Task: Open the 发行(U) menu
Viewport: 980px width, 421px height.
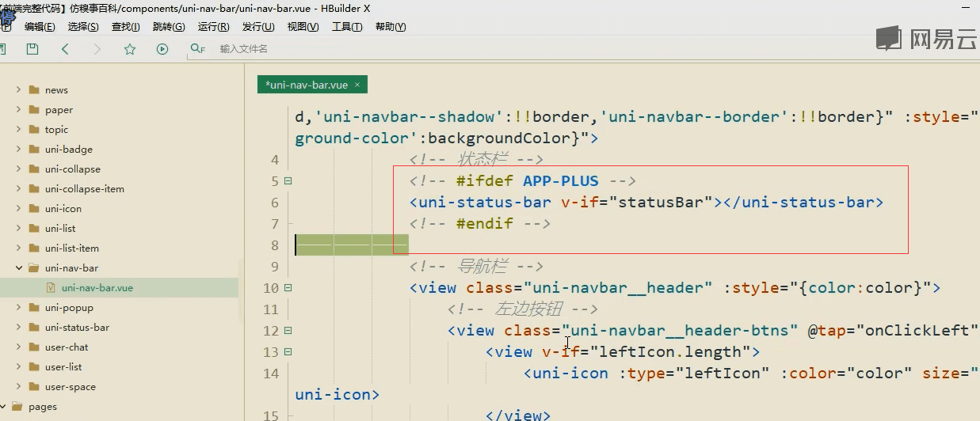Action: (258, 27)
